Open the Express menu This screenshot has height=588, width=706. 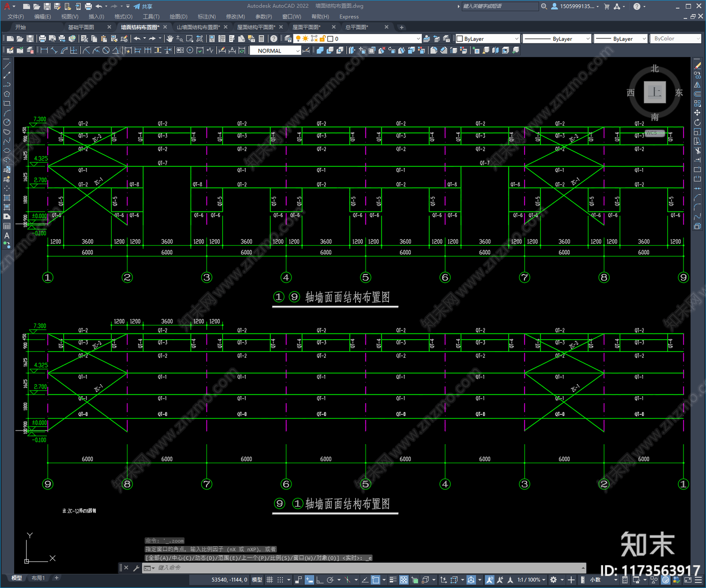[349, 16]
